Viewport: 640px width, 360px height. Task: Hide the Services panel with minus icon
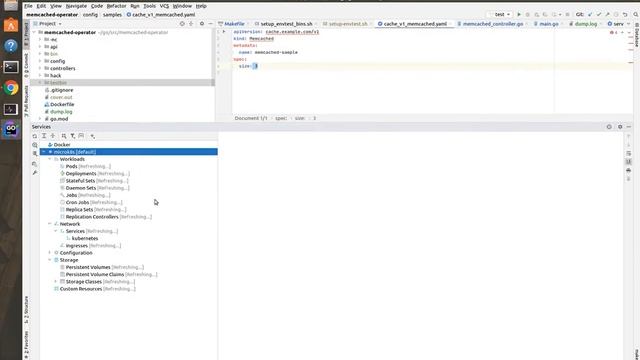click(629, 127)
